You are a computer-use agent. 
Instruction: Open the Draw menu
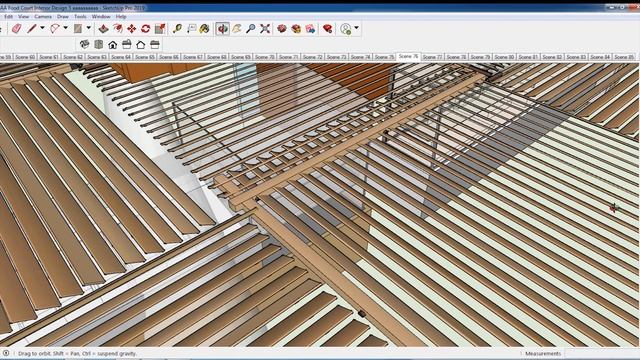[62, 17]
